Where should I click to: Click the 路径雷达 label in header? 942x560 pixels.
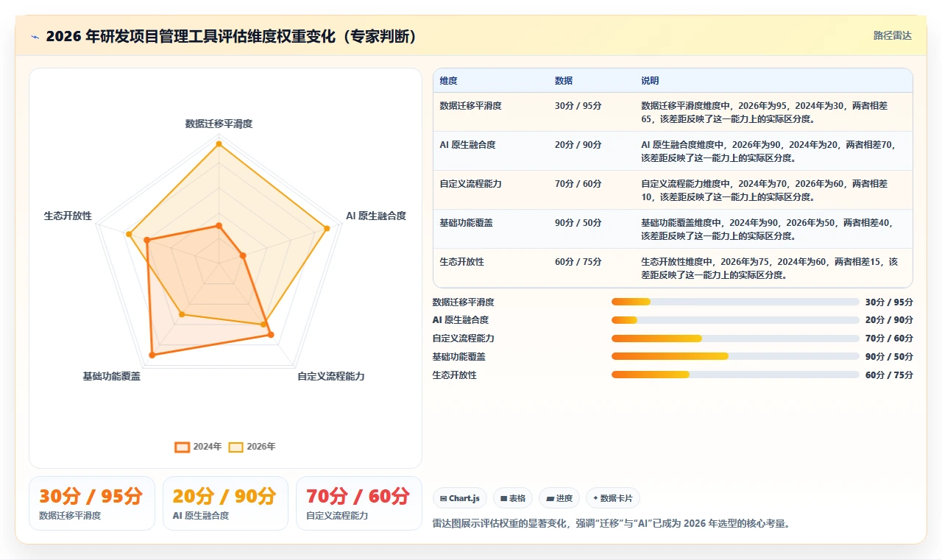892,35
